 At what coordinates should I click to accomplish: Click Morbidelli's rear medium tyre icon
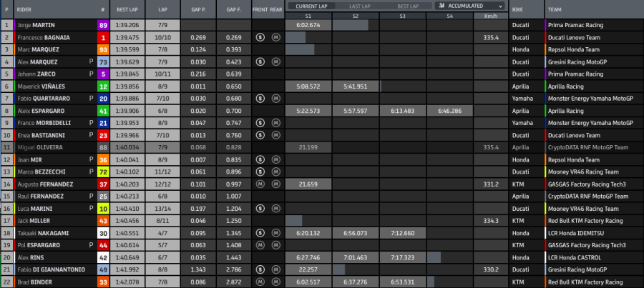click(x=276, y=123)
